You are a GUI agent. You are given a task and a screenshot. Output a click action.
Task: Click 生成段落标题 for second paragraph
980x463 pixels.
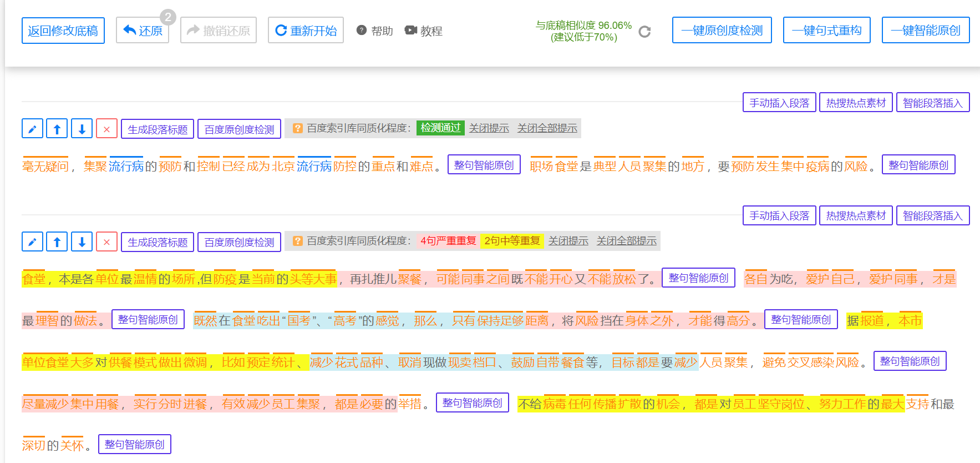click(158, 241)
